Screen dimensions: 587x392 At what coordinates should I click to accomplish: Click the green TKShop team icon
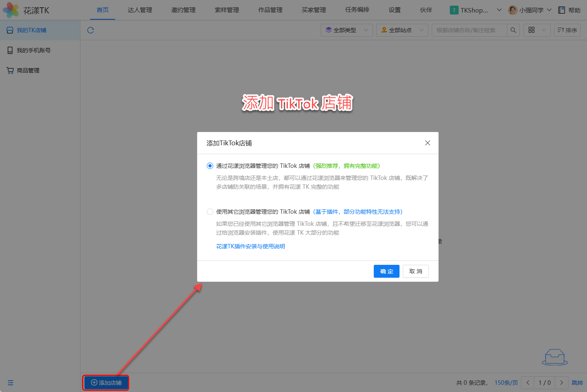454,10
